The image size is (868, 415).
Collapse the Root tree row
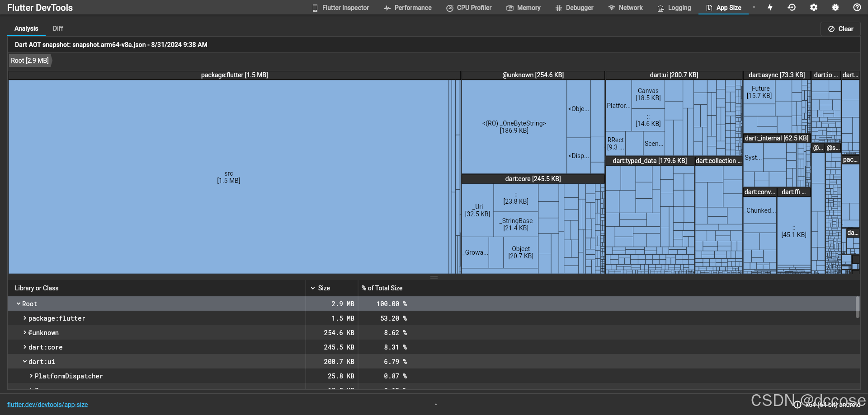click(19, 304)
